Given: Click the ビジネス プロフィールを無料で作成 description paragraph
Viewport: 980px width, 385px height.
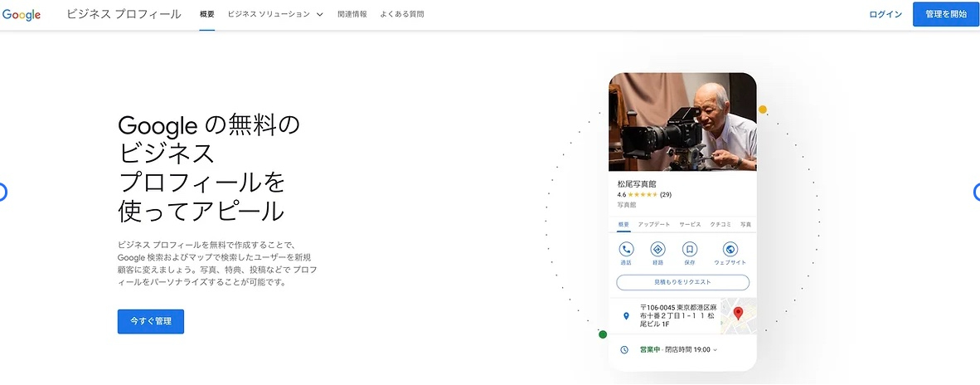Looking at the screenshot, I should pyautogui.click(x=217, y=263).
